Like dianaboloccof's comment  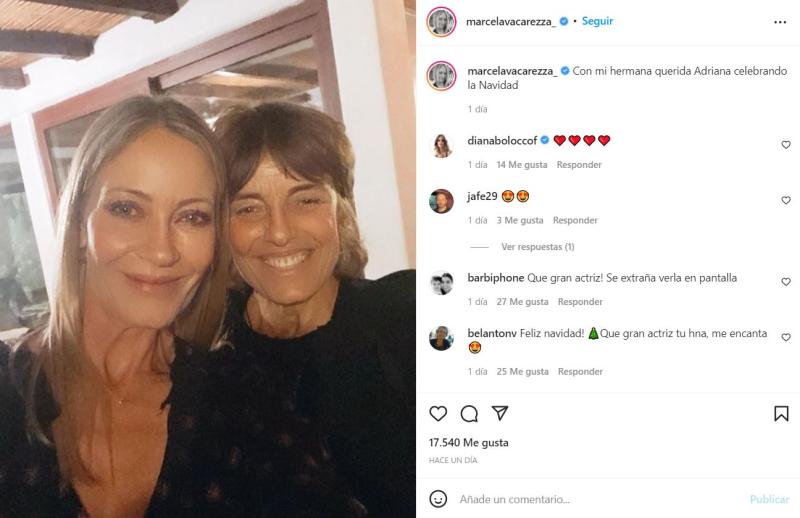click(x=785, y=145)
